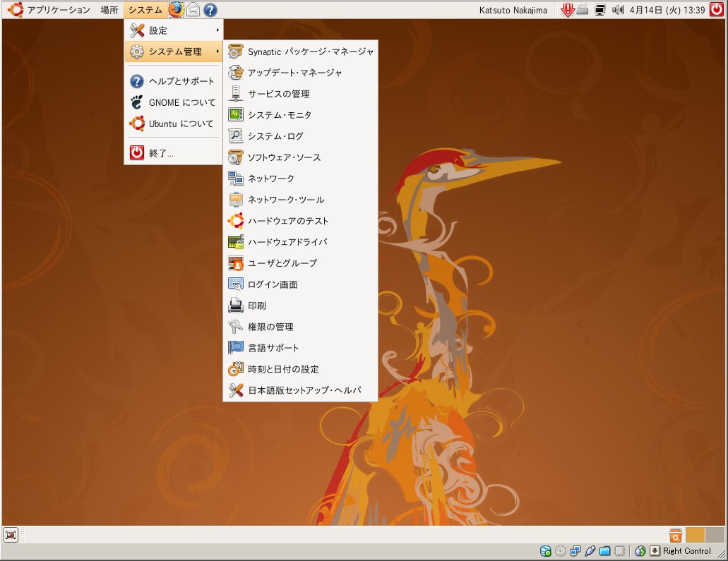The width and height of the screenshot is (728, 561).
Task: Open the volume control speaker icon
Action: pos(618,10)
